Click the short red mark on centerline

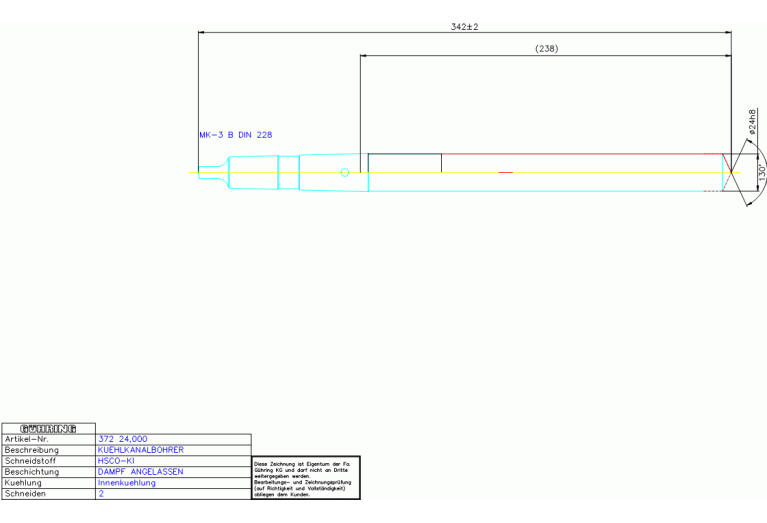pyautogui.click(x=505, y=173)
